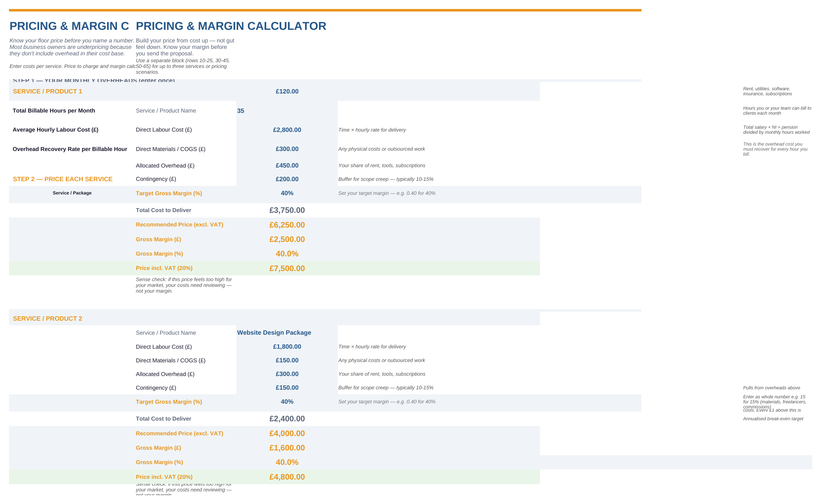Select 'Total Cost to Deliver' label beside £2,400.00
821x504 pixels.
164,419
